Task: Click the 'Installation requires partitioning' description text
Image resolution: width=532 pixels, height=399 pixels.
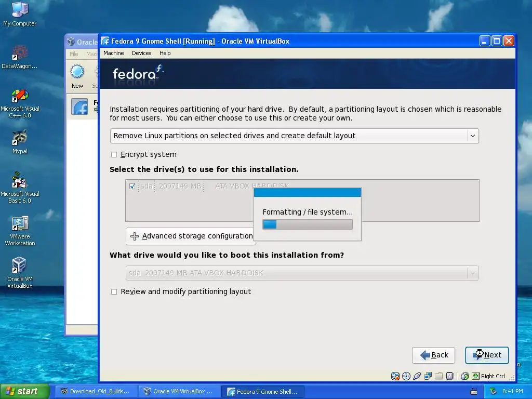Action: 305,113
